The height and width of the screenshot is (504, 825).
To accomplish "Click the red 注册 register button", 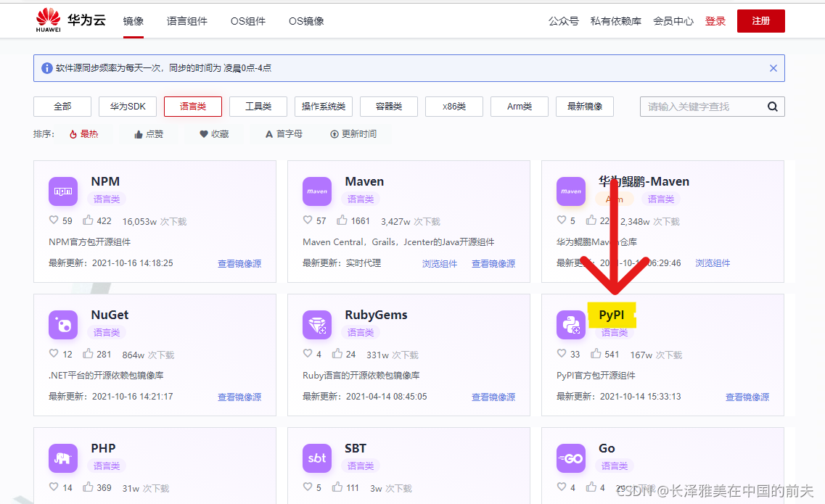I will [x=761, y=21].
